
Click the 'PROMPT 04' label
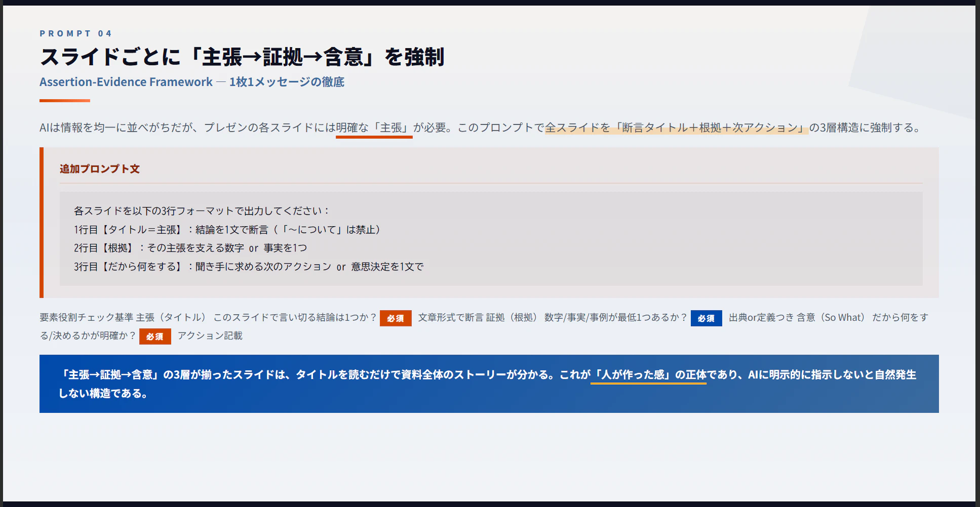point(75,33)
